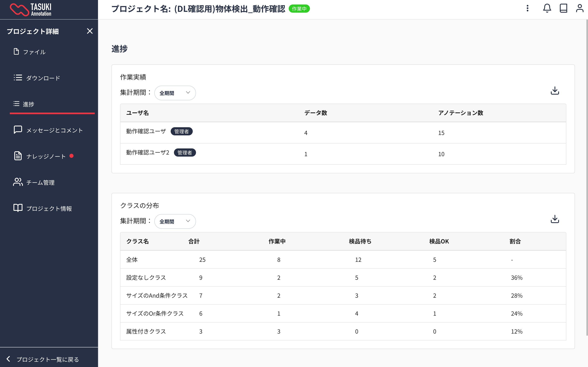Click プロジェクト一覧に戻る link

(x=47, y=359)
